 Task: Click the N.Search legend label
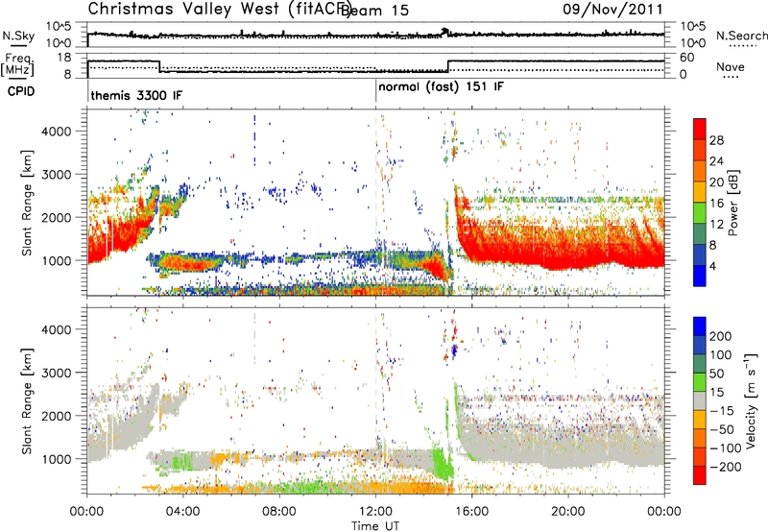click(x=741, y=36)
